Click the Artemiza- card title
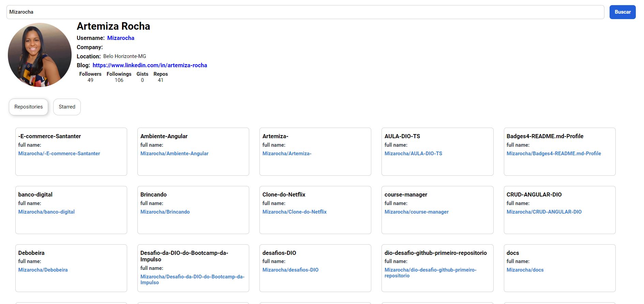644x304 pixels. click(275, 136)
